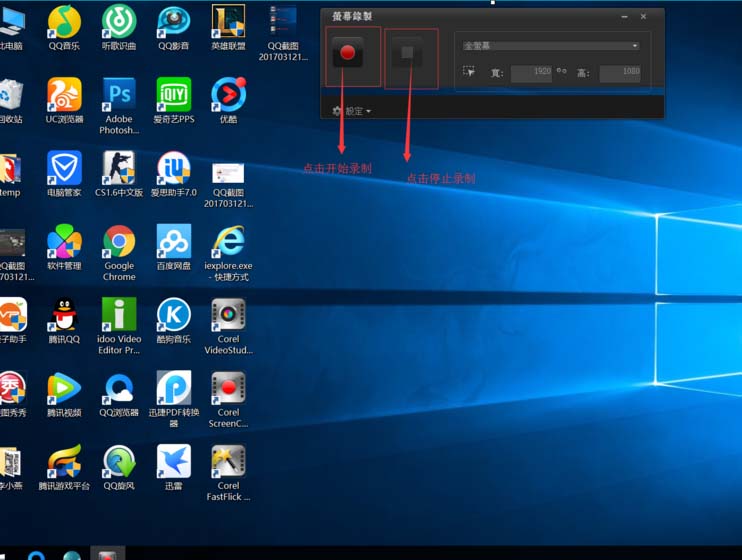Open QQ影音 desktop shortcut
The image size is (742, 560).
tap(174, 27)
